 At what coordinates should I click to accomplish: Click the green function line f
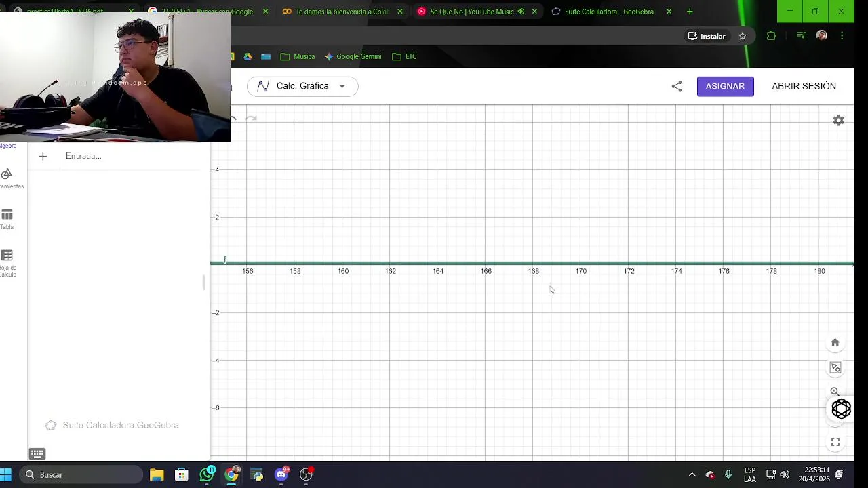tap(532, 264)
